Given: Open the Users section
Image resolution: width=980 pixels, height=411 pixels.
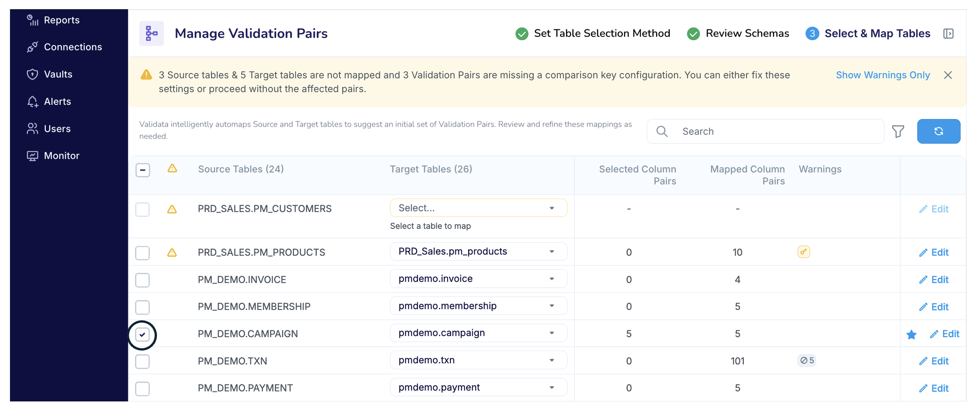Looking at the screenshot, I should pyautogui.click(x=57, y=129).
